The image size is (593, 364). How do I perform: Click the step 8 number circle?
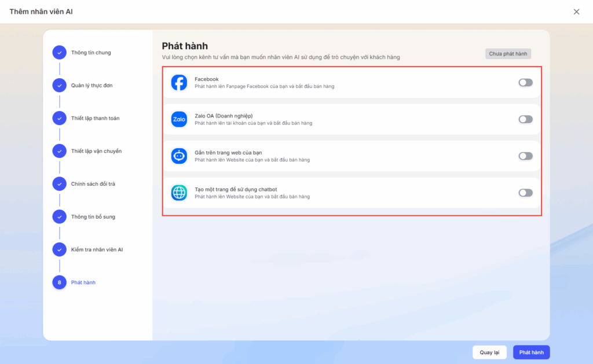tap(59, 282)
